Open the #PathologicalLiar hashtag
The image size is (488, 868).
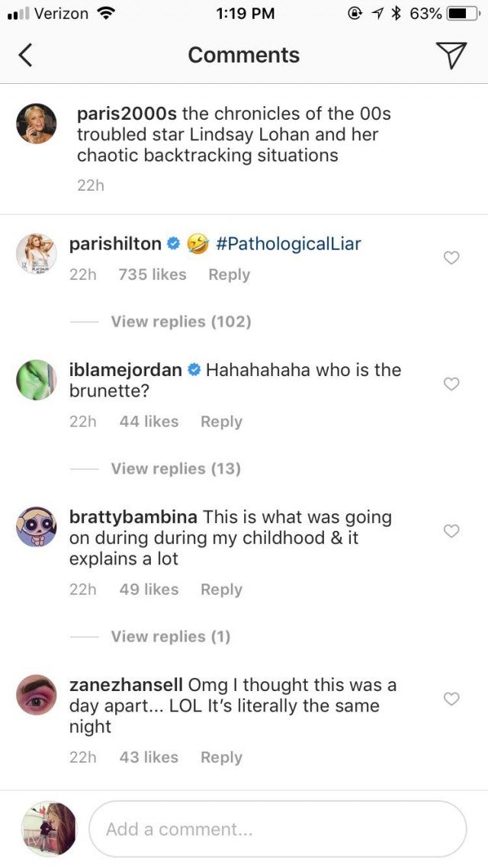(288, 244)
